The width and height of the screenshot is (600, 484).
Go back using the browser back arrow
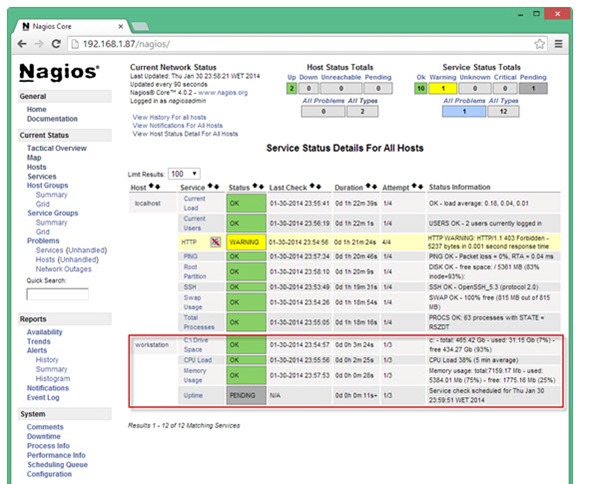(x=22, y=44)
